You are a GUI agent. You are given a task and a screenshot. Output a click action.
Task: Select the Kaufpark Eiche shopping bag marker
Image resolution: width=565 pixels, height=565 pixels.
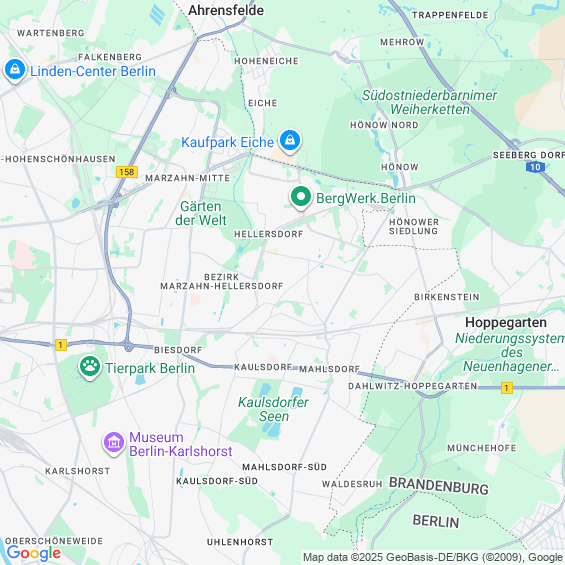tap(290, 141)
